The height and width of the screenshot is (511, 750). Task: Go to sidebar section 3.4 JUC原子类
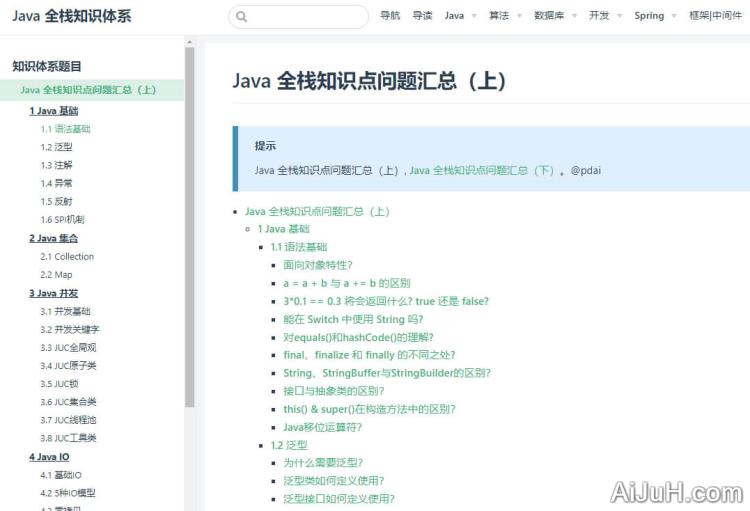[x=68, y=366]
